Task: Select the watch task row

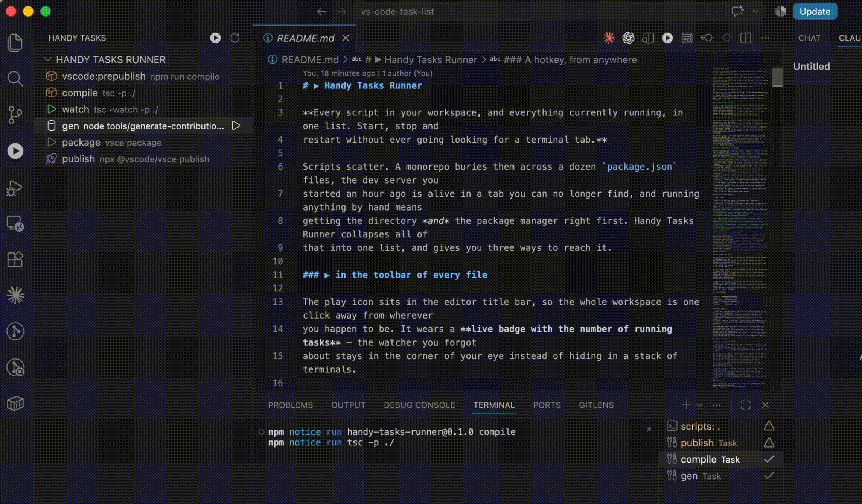Action: pos(143,109)
